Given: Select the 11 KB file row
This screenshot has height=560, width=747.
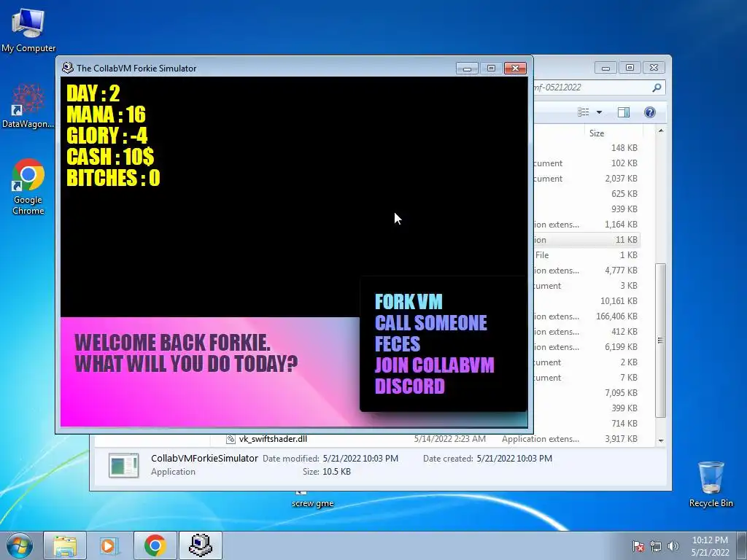Looking at the screenshot, I should coord(587,239).
